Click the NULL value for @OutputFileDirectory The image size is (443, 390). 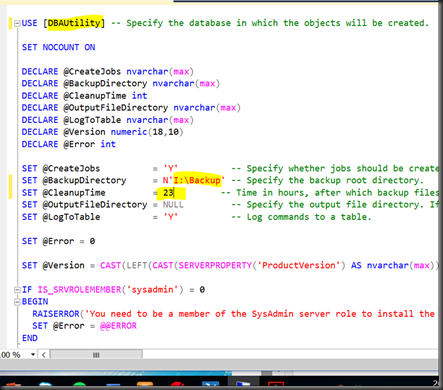click(x=173, y=205)
